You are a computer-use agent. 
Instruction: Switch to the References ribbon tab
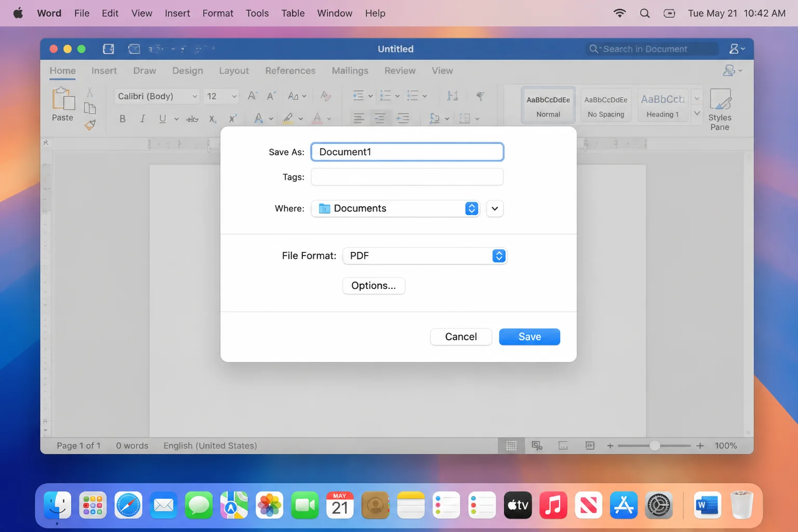[x=290, y=71]
